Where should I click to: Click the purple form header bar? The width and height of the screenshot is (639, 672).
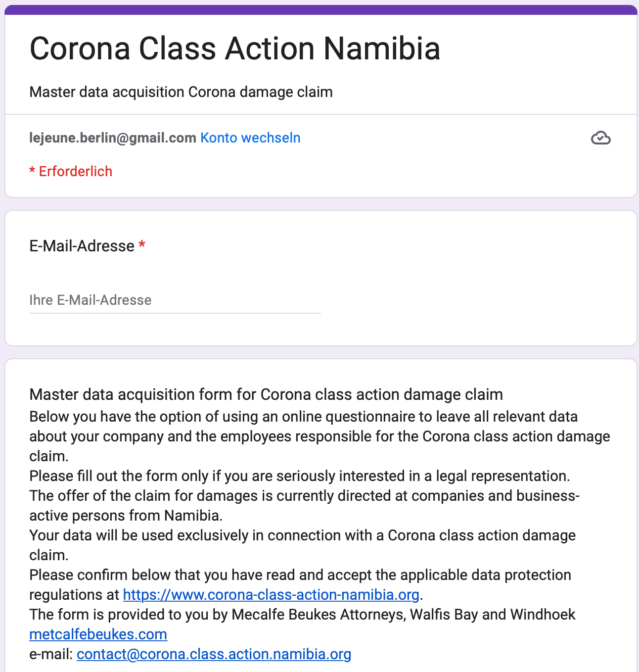coord(321,10)
